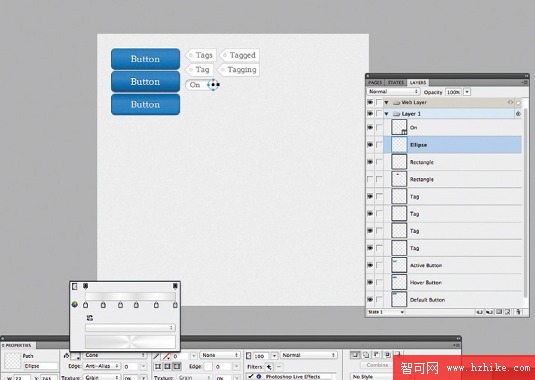Click the Combine button
This screenshot has height=380, width=535.
pyautogui.click(x=377, y=365)
